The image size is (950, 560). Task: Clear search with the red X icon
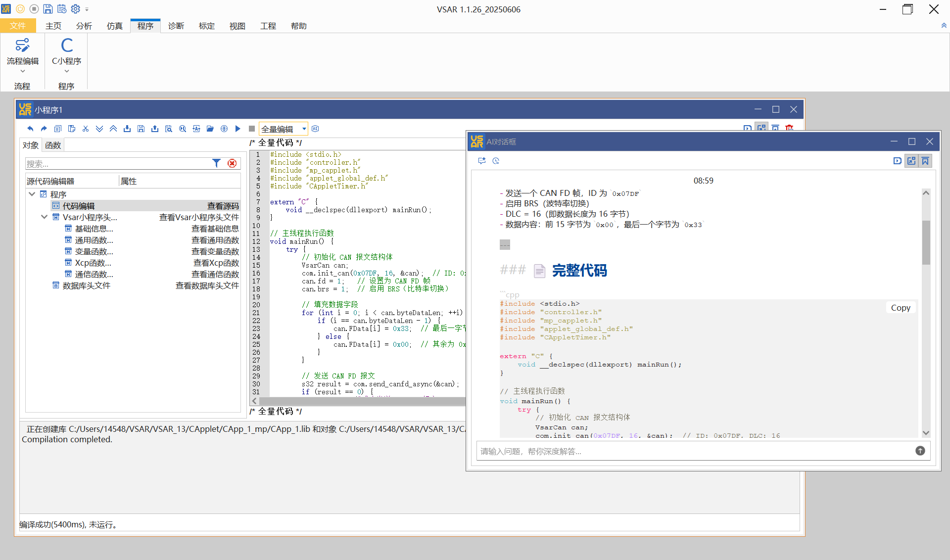(x=232, y=163)
